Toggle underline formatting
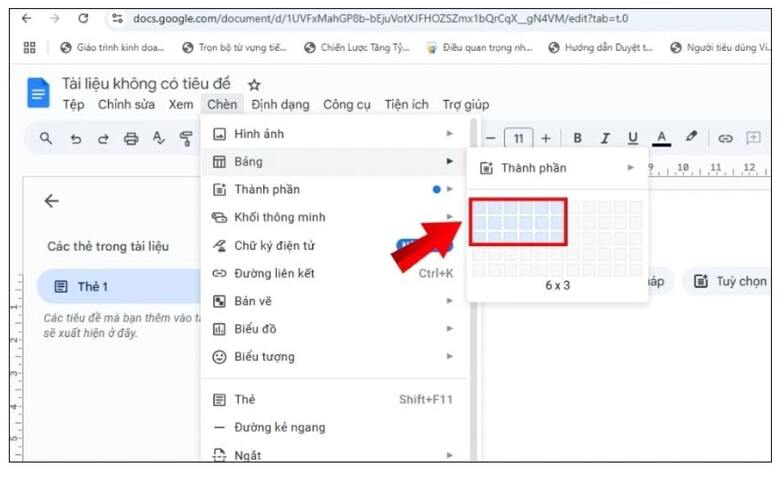Image resolution: width=780 pixels, height=477 pixels. click(632, 138)
